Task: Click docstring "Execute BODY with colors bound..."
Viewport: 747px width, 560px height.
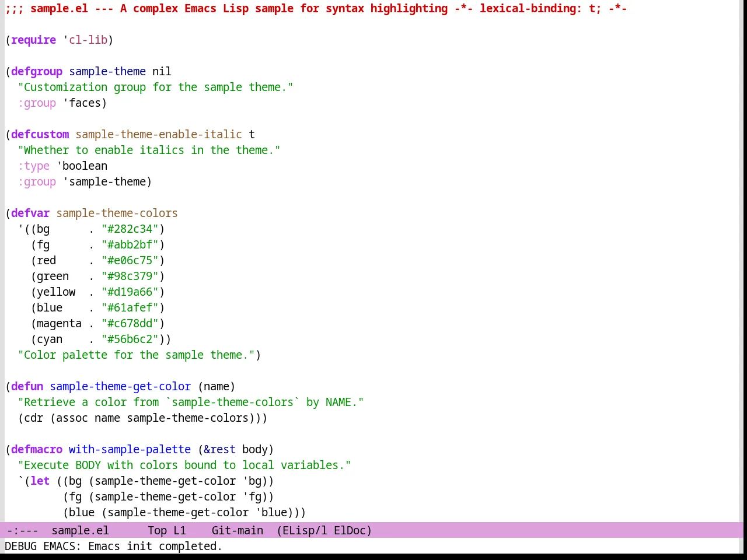Action: coord(184,465)
